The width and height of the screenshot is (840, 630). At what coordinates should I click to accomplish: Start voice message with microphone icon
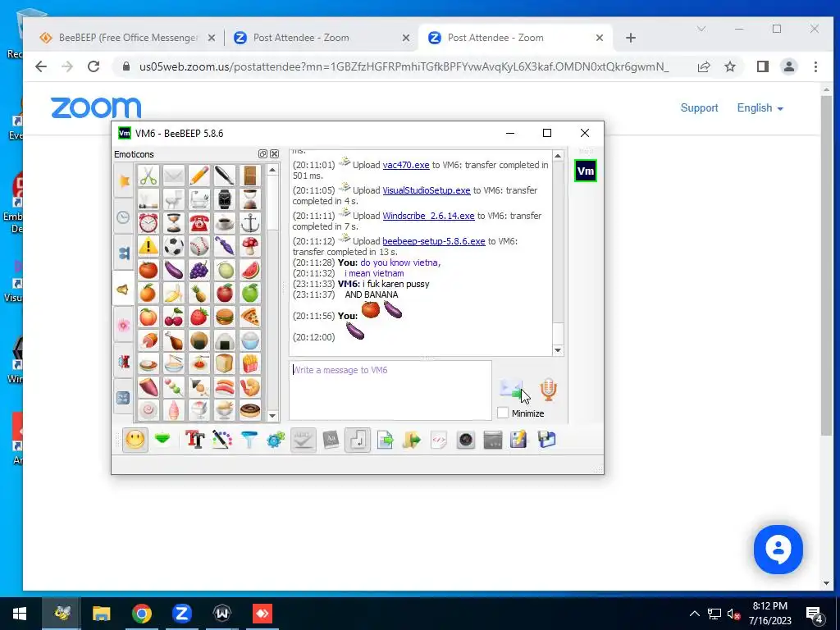coord(548,390)
